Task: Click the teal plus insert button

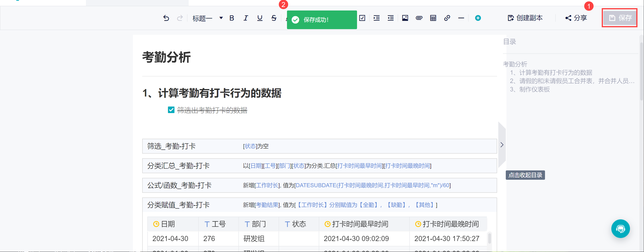Action: (x=478, y=18)
